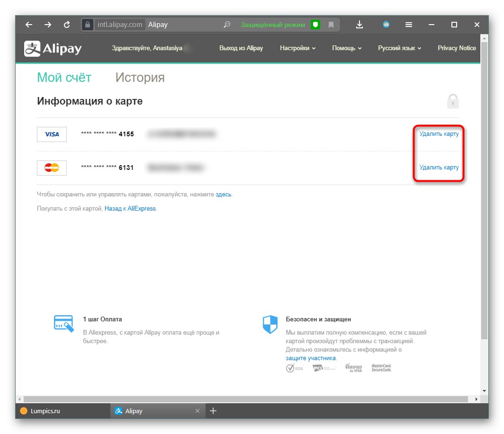Open the browser downloads icon
The width and height of the screenshot is (504, 434).
point(360,25)
